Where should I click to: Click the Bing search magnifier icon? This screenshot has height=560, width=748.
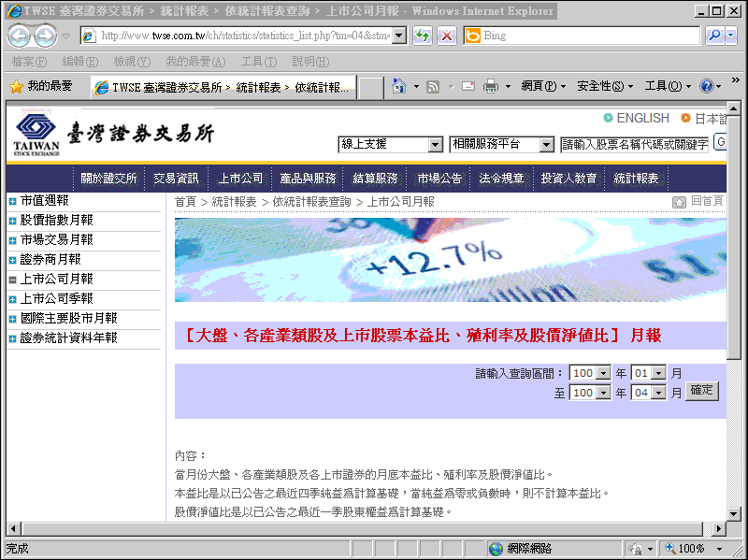tap(714, 36)
